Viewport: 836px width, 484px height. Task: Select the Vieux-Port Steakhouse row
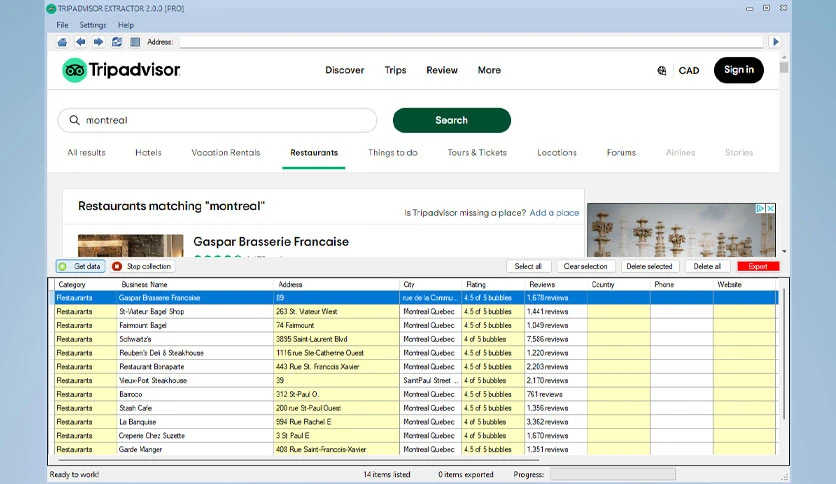coord(415,381)
